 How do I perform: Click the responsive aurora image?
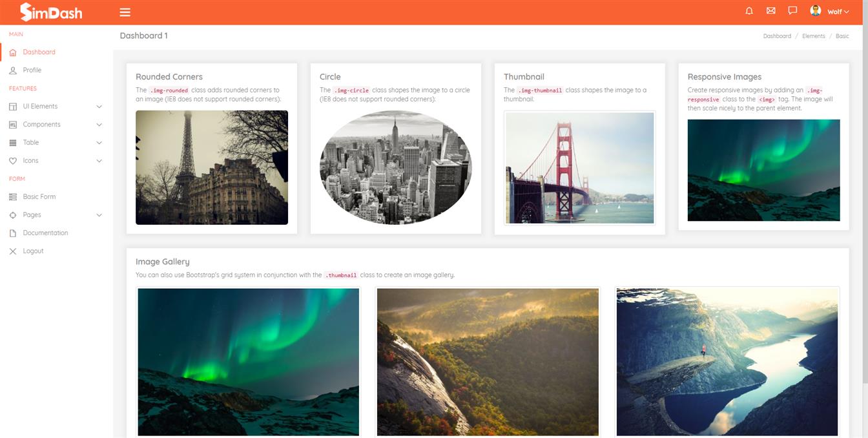[764, 170]
